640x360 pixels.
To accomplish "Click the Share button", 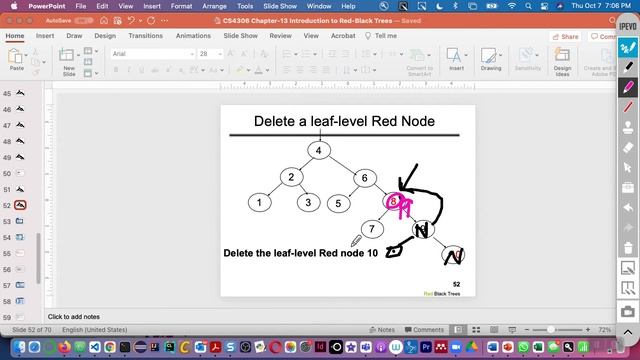I will click(x=565, y=36).
